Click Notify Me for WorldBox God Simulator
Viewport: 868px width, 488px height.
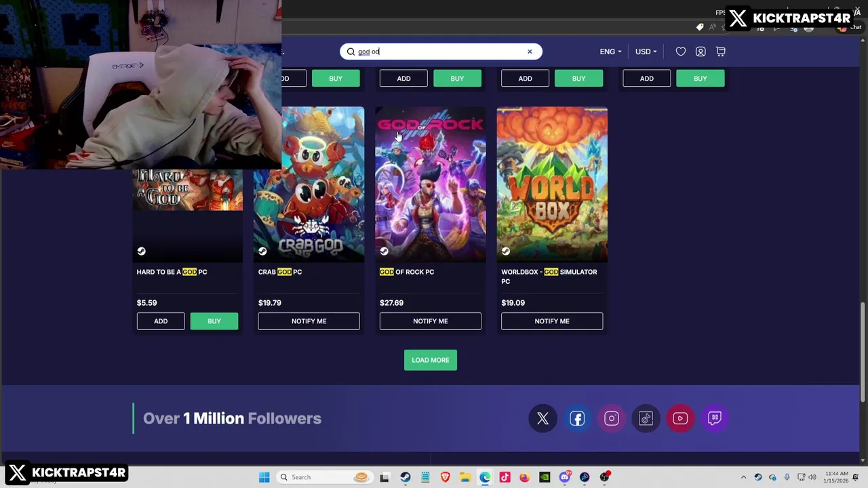(552, 321)
